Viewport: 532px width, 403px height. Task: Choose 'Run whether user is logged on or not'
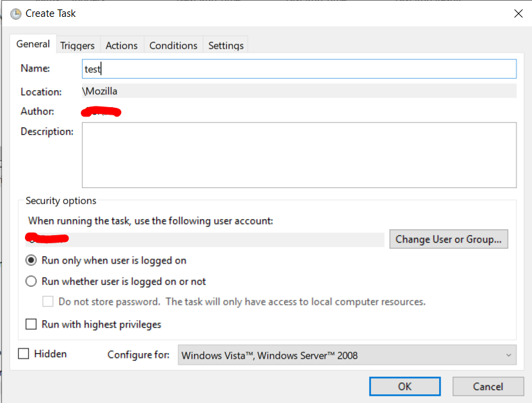[31, 282]
